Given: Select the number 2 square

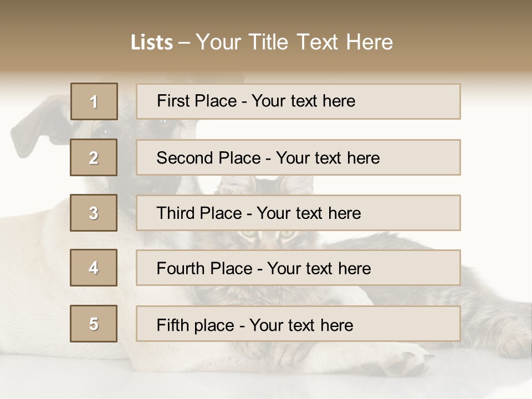Looking at the screenshot, I should (94, 157).
